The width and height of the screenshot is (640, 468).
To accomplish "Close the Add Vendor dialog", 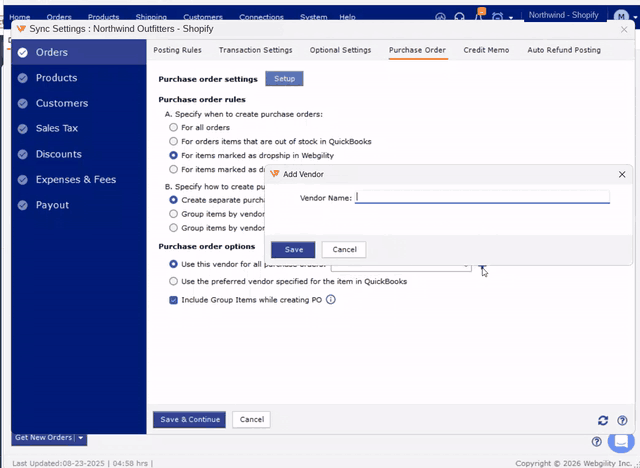I will 622,175.
